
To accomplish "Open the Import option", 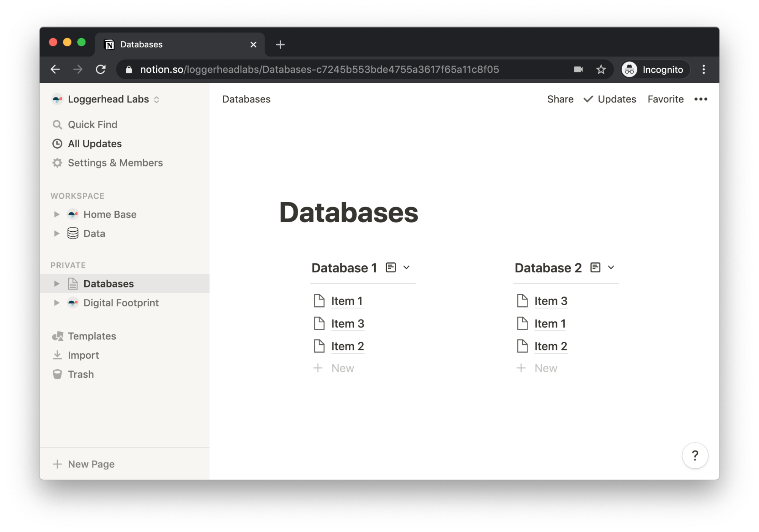I will (83, 355).
